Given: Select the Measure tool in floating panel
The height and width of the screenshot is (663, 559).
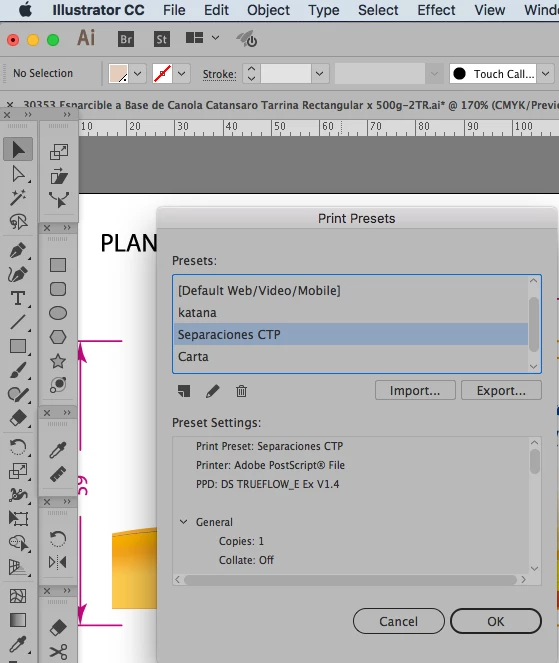Looking at the screenshot, I should point(58,474).
